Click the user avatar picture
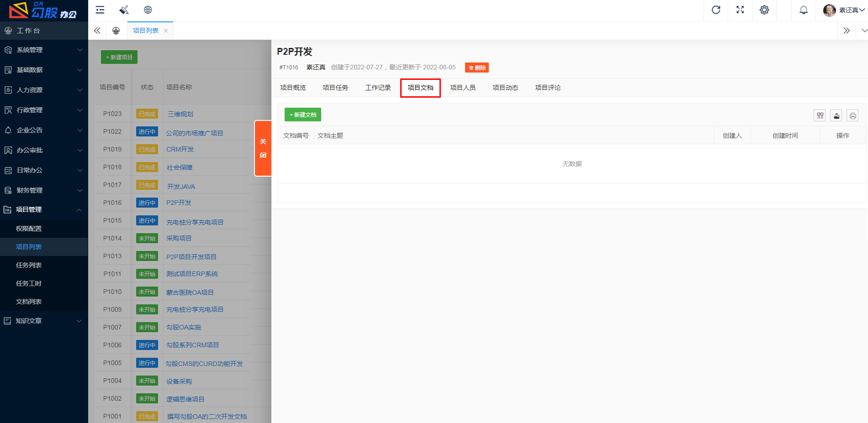This screenshot has height=423, width=868. click(829, 10)
